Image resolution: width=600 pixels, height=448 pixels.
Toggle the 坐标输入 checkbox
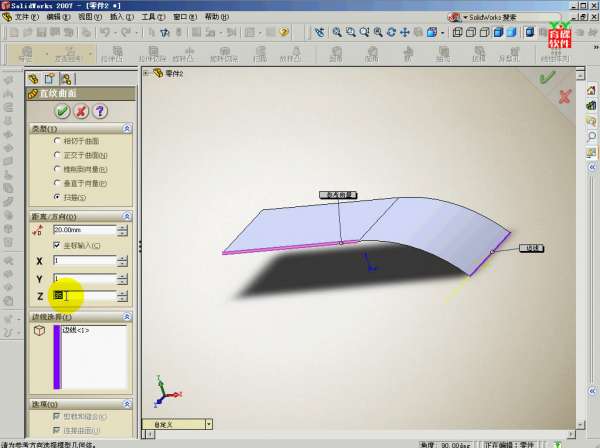(x=57, y=244)
